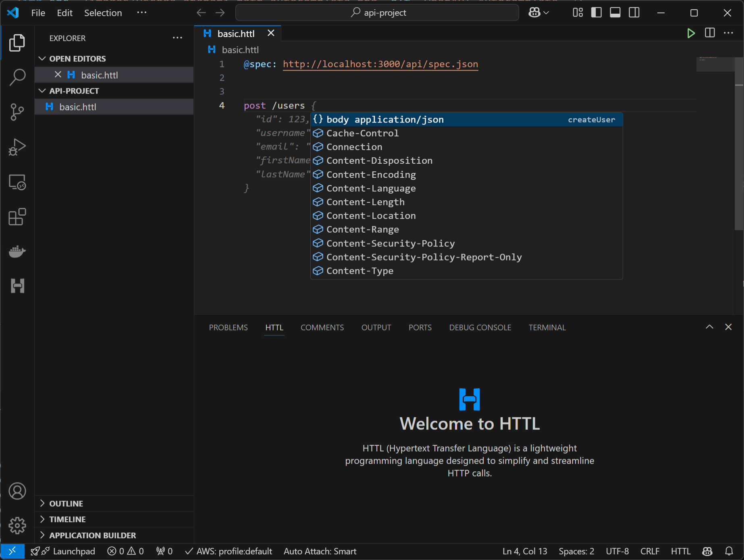
Task: Open the Edit menu
Action: pos(64,13)
